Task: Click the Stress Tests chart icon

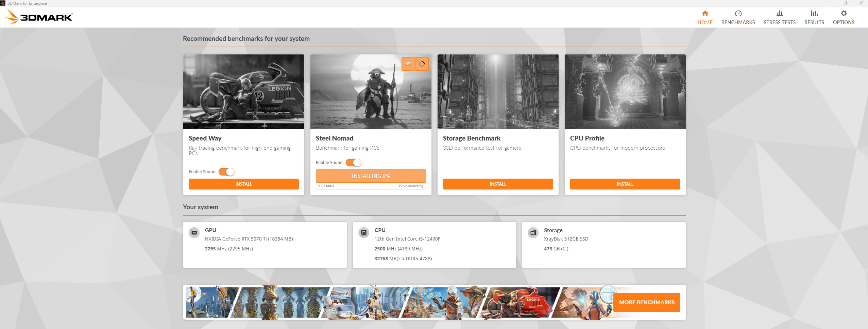Action: [x=780, y=13]
